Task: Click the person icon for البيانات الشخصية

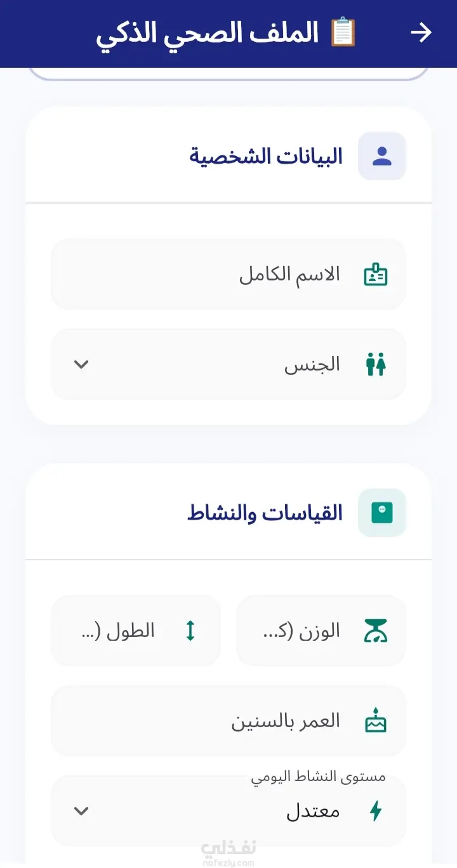Action: 382,156
